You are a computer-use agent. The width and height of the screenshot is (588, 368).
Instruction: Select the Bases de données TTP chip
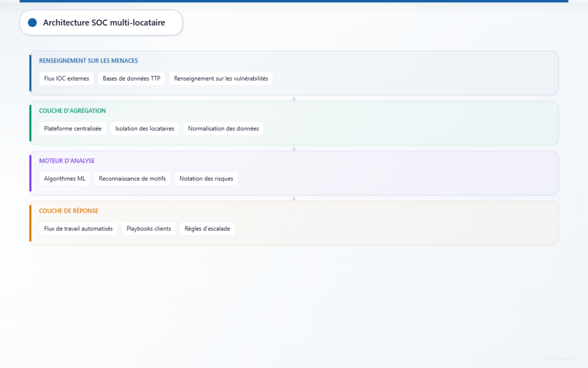click(x=131, y=79)
